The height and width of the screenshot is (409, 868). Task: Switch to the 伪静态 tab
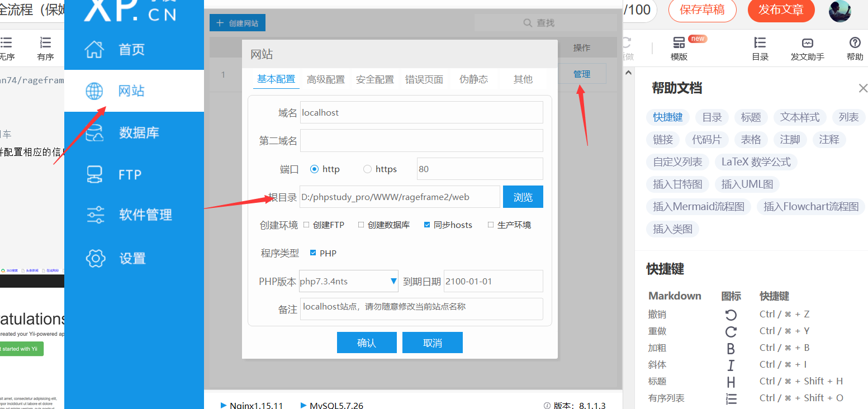pyautogui.click(x=473, y=79)
